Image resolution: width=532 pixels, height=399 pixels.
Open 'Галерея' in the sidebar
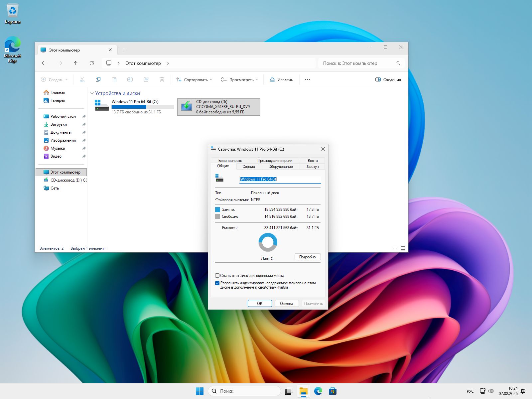click(x=58, y=100)
